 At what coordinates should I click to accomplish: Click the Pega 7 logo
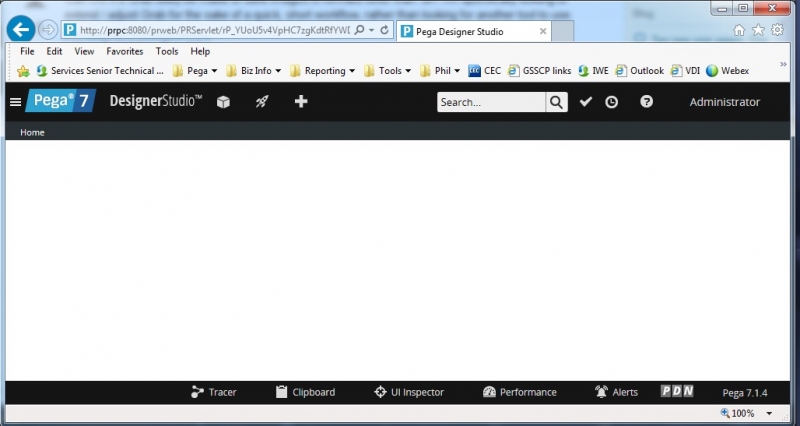point(61,101)
